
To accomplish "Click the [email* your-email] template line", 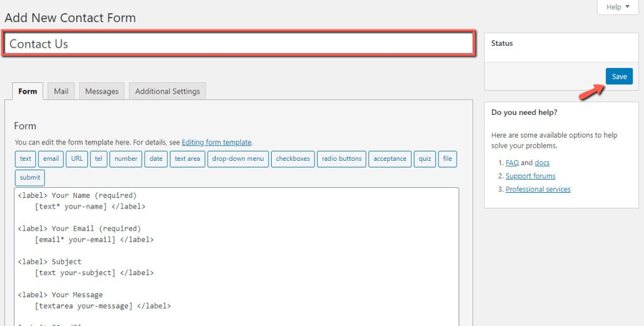I will (x=94, y=239).
